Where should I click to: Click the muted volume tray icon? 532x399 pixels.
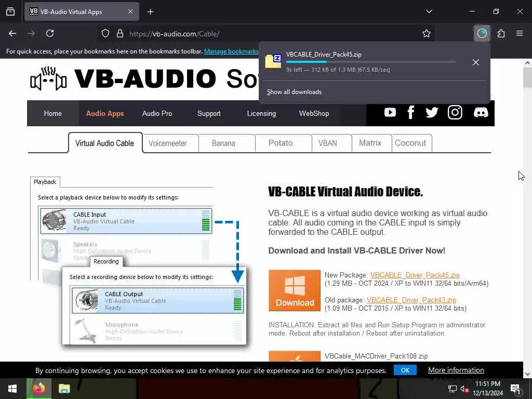click(464, 389)
